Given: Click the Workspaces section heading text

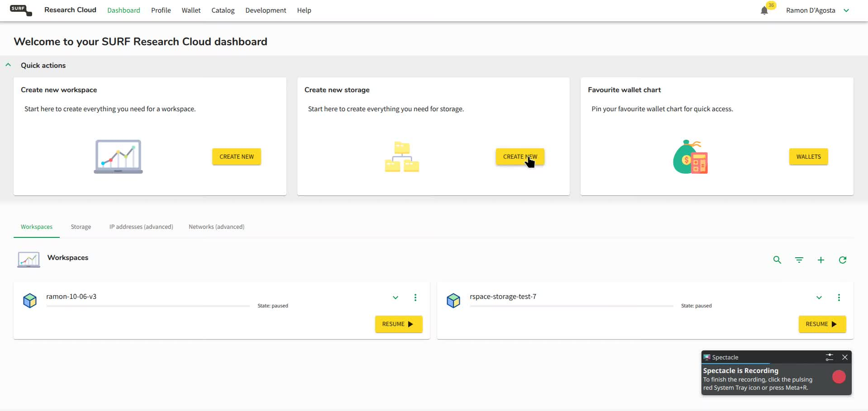Looking at the screenshot, I should click(68, 258).
